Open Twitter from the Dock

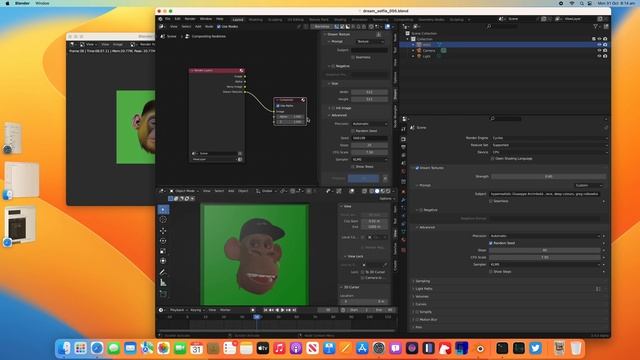pyautogui.click(x=536, y=348)
